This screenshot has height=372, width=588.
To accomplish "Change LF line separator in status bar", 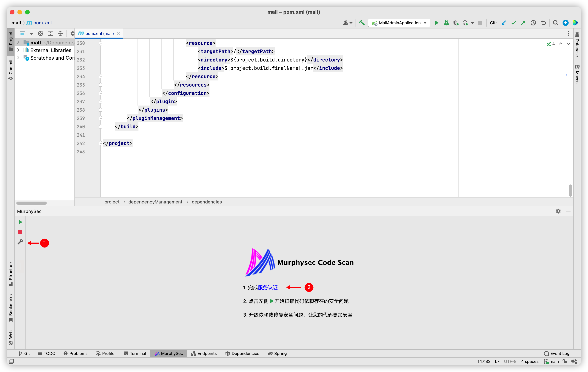I will (497, 361).
